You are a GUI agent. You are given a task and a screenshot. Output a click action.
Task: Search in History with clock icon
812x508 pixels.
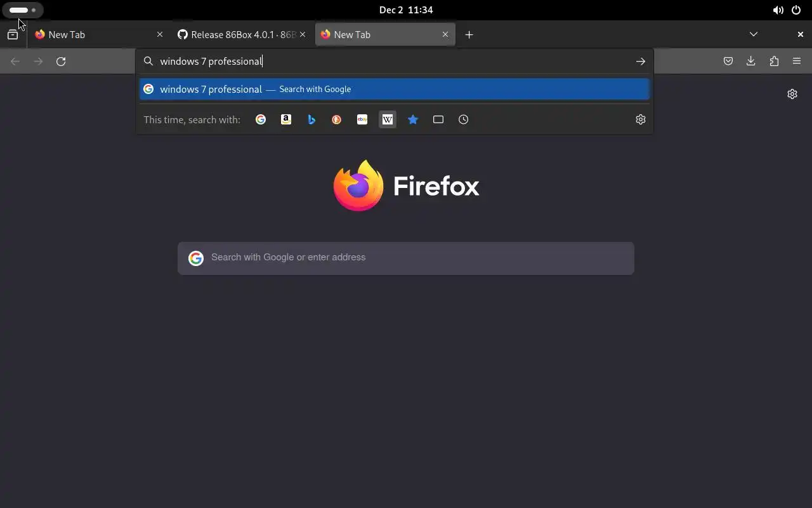(464, 119)
